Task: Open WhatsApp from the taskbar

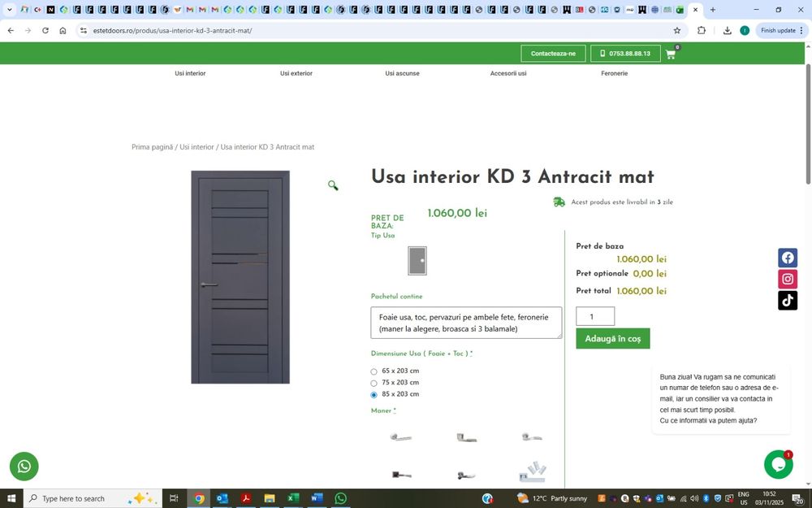Action: (x=340, y=498)
